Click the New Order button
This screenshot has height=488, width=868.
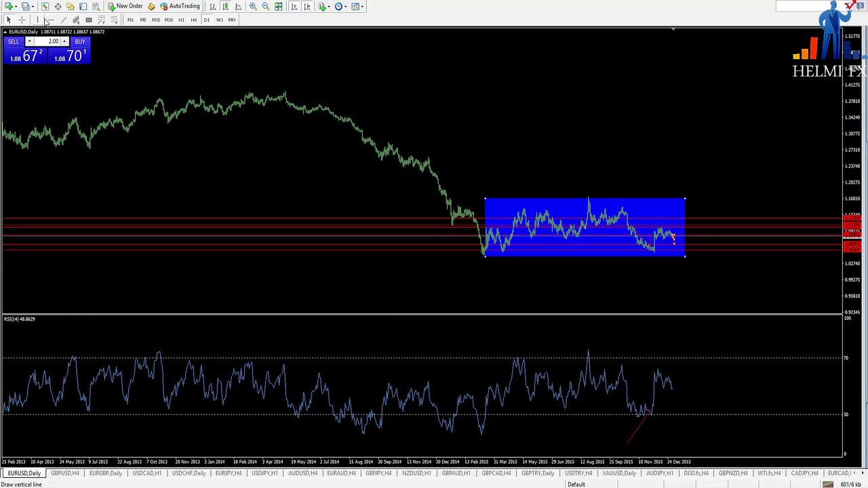click(x=125, y=6)
